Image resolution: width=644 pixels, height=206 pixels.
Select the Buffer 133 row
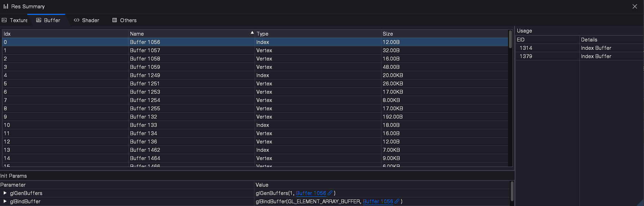[255, 125]
